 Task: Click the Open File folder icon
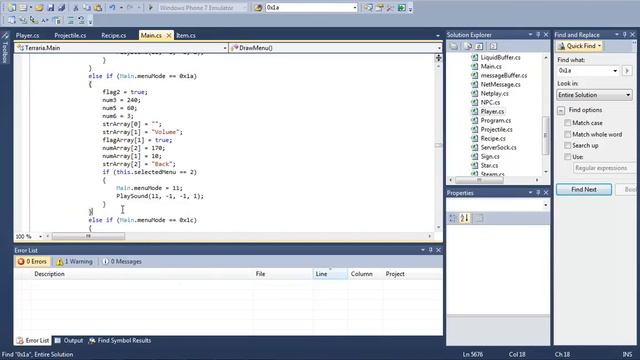[39, 7]
